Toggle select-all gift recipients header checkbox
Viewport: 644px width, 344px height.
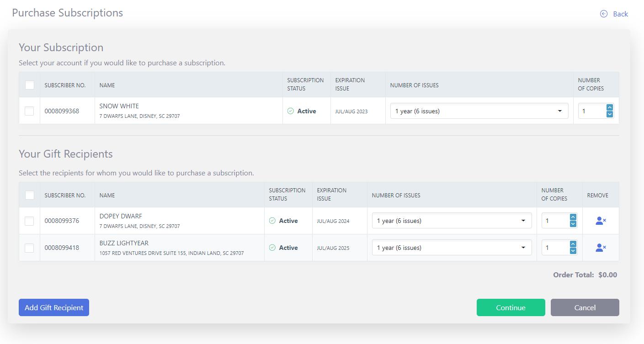tap(30, 195)
